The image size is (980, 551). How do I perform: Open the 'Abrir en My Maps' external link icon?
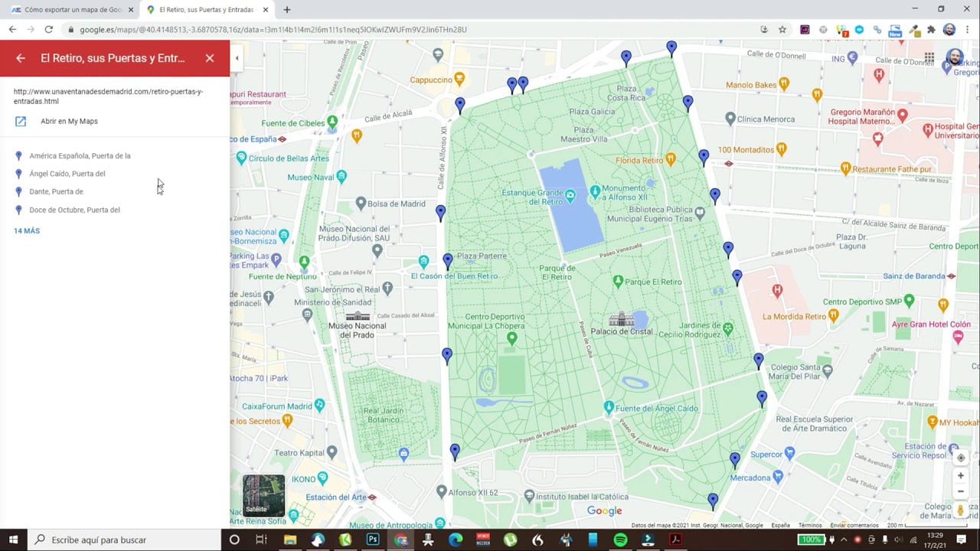coord(19,121)
